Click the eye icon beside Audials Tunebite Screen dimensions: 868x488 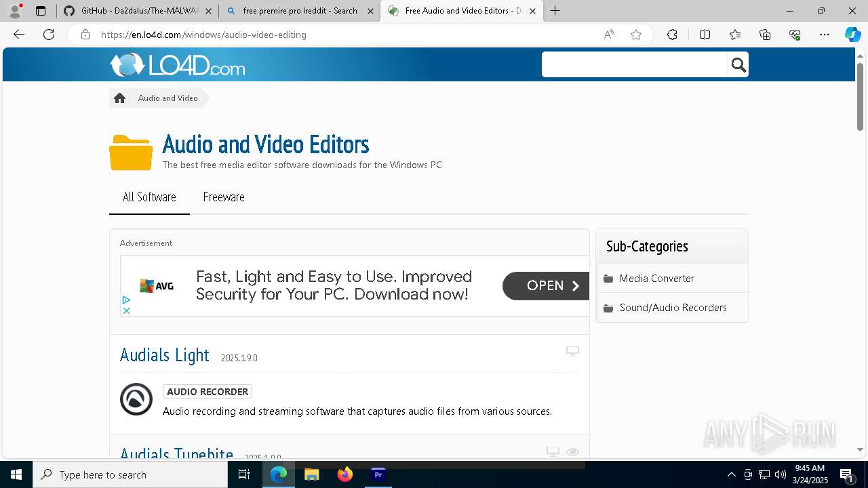pyautogui.click(x=572, y=451)
